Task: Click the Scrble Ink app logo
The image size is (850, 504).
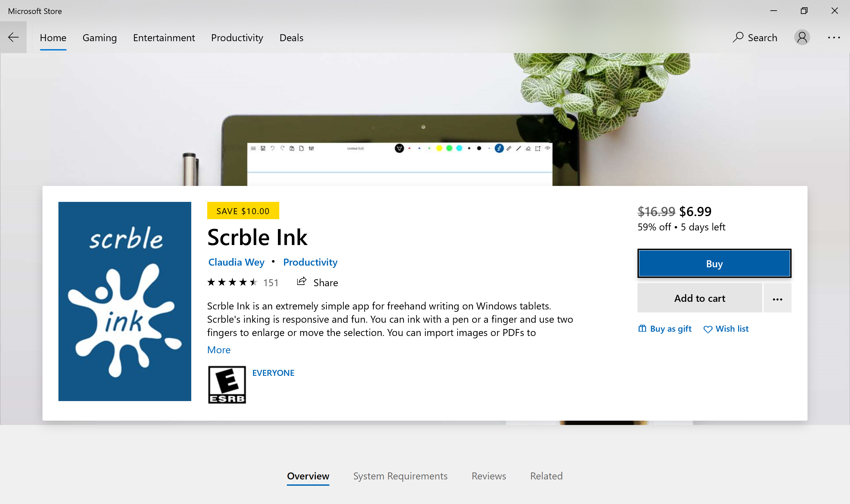Action: pyautogui.click(x=125, y=301)
